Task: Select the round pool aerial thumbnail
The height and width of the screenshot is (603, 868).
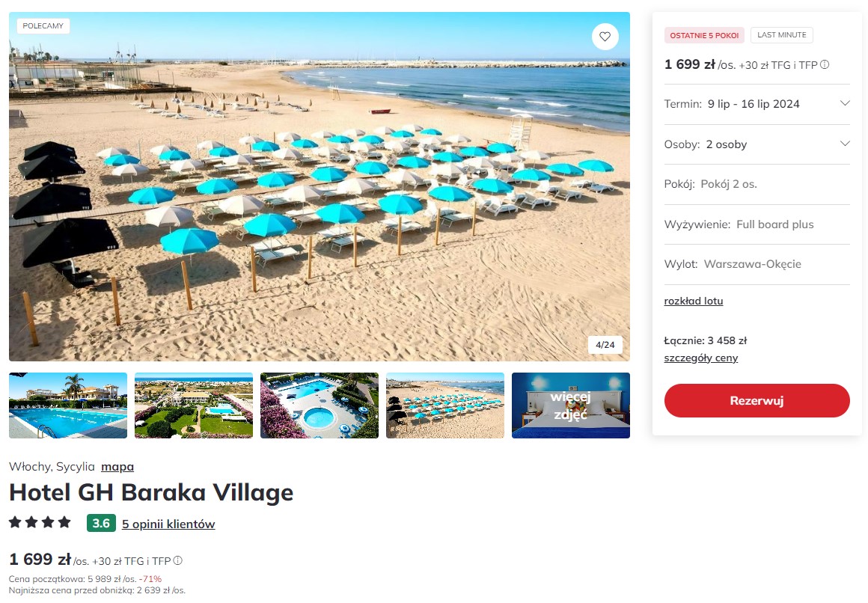Action: click(320, 405)
